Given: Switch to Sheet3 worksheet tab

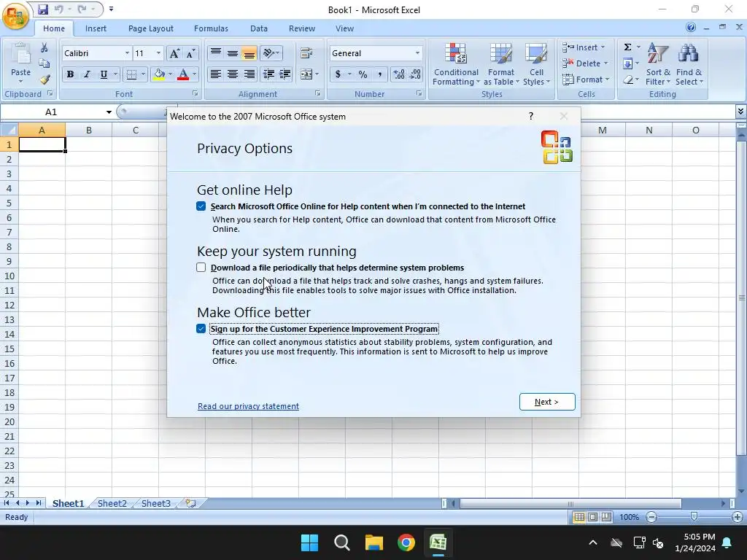Looking at the screenshot, I should (x=156, y=503).
